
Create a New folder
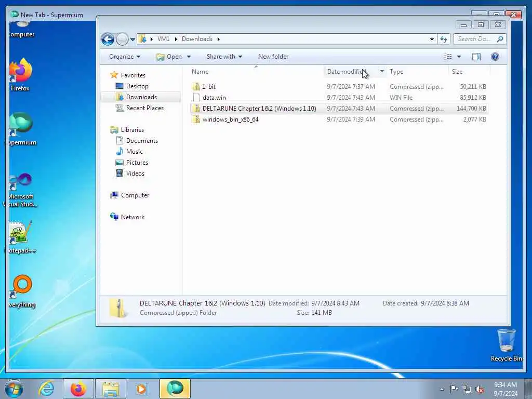pos(273,57)
